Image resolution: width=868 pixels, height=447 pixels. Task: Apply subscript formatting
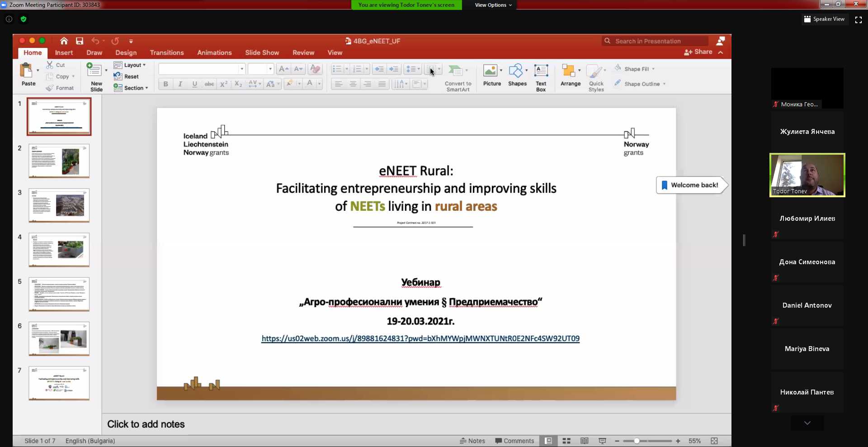pyautogui.click(x=239, y=84)
